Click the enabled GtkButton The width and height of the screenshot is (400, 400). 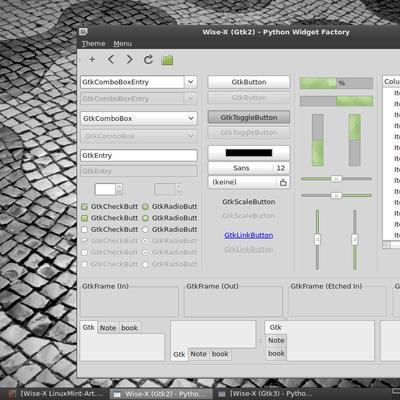coord(249,82)
